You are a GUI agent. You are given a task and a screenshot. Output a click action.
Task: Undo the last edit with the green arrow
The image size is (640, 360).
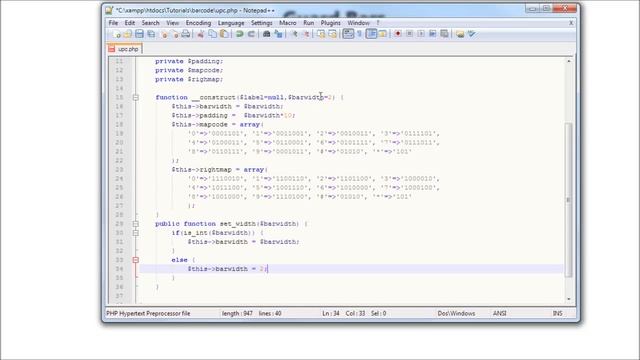coord(240,34)
